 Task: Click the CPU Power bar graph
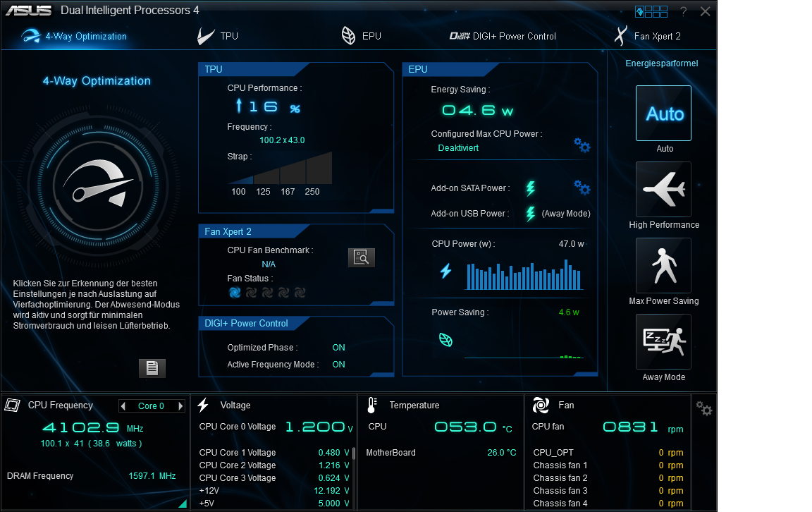(524, 276)
